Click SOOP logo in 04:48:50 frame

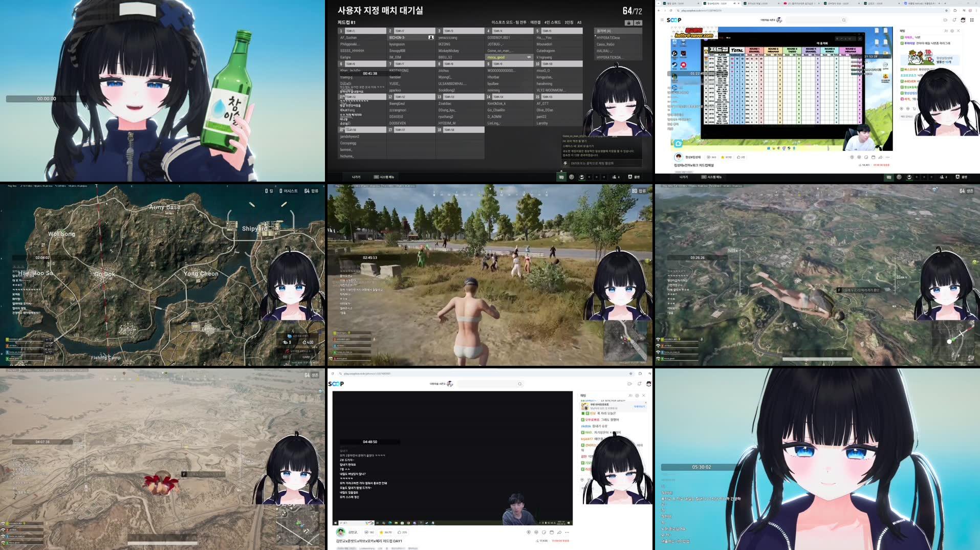point(336,384)
